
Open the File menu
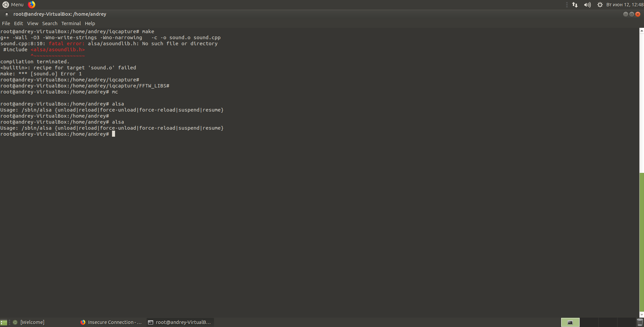tap(6, 23)
